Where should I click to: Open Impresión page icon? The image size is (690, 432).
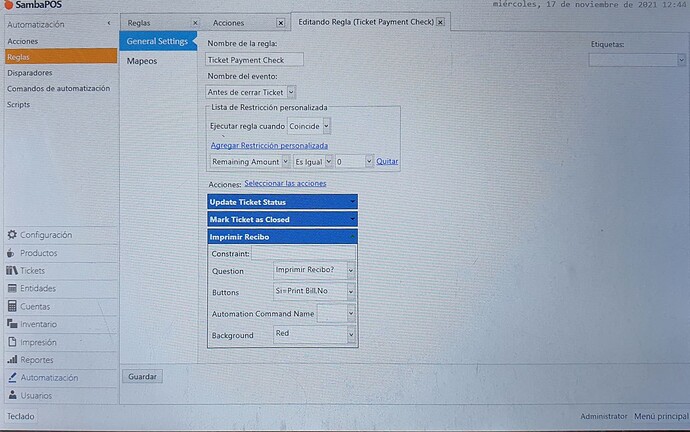[x=12, y=342]
